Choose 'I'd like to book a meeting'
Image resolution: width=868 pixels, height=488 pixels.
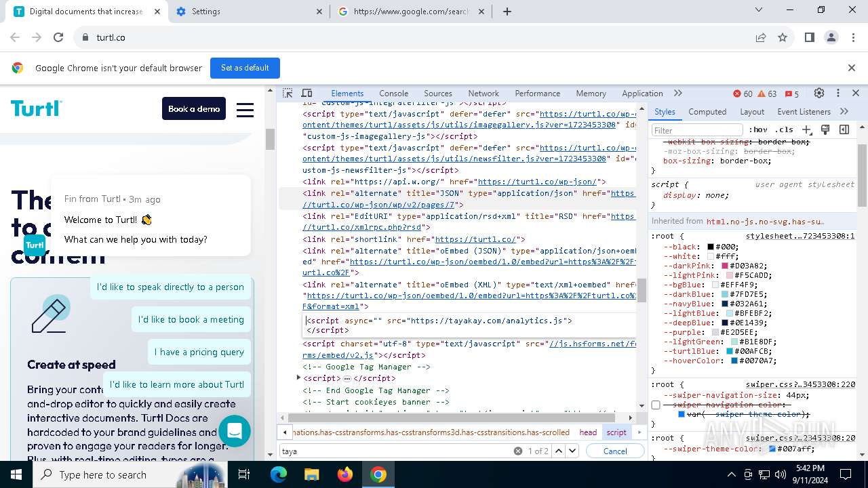click(x=191, y=319)
